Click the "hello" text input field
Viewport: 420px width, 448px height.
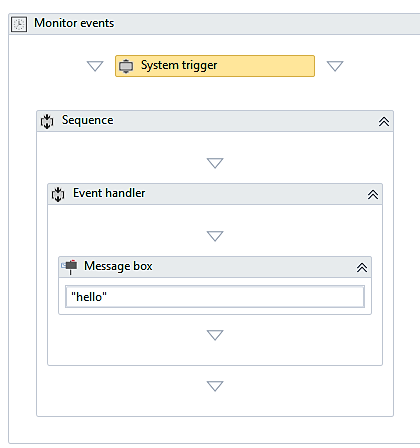[215, 296]
